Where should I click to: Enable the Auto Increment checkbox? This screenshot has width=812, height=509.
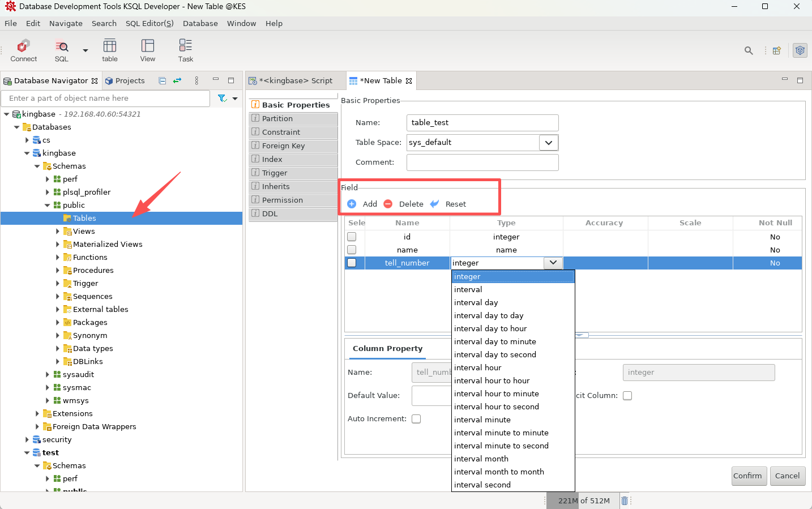click(x=416, y=419)
